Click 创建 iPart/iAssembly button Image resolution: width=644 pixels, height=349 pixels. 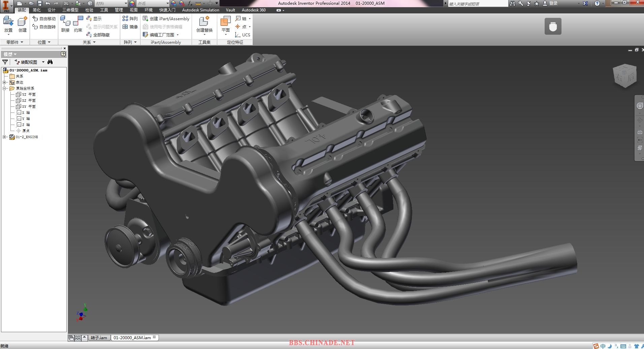166,19
